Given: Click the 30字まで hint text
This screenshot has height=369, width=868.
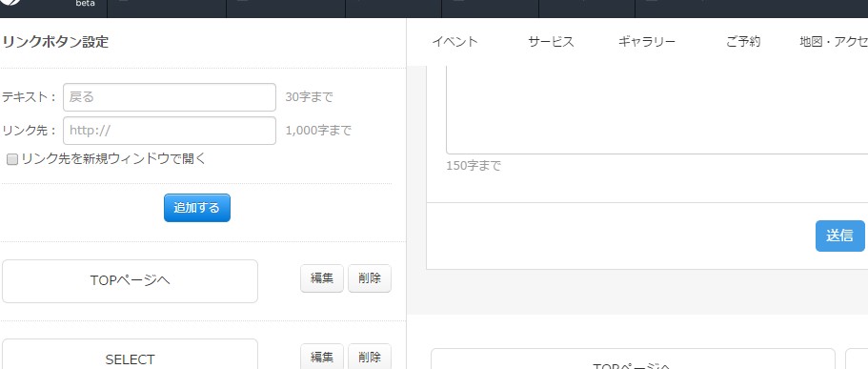Looking at the screenshot, I should (x=309, y=97).
